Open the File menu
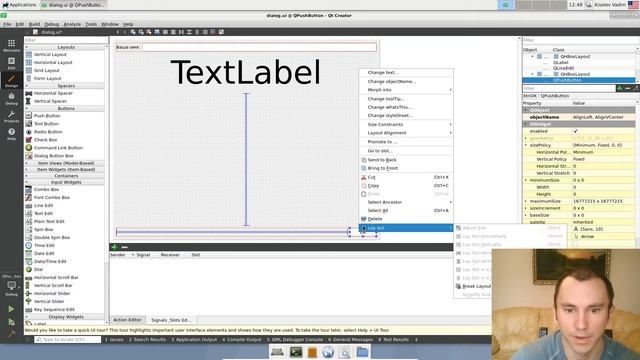This screenshot has height=360, width=640. (7, 24)
